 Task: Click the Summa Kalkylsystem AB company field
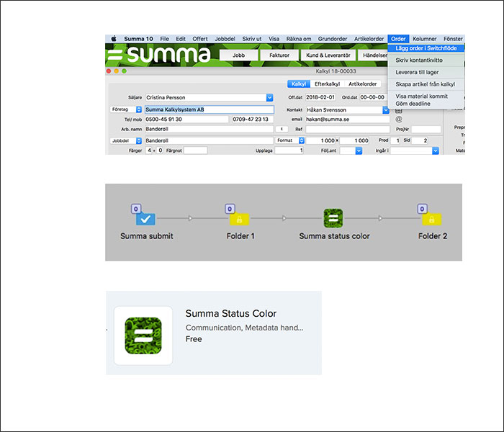pos(210,109)
